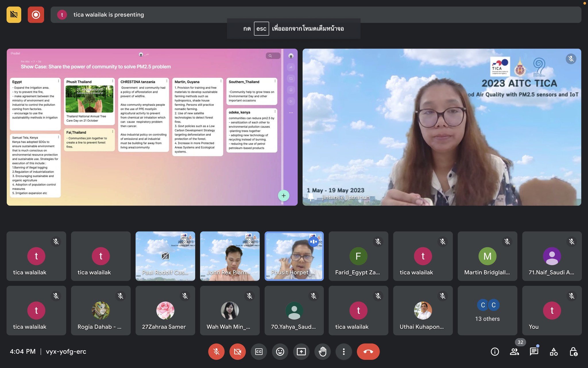588x368 pixels.
Task: Raise your hand
Action: click(322, 351)
